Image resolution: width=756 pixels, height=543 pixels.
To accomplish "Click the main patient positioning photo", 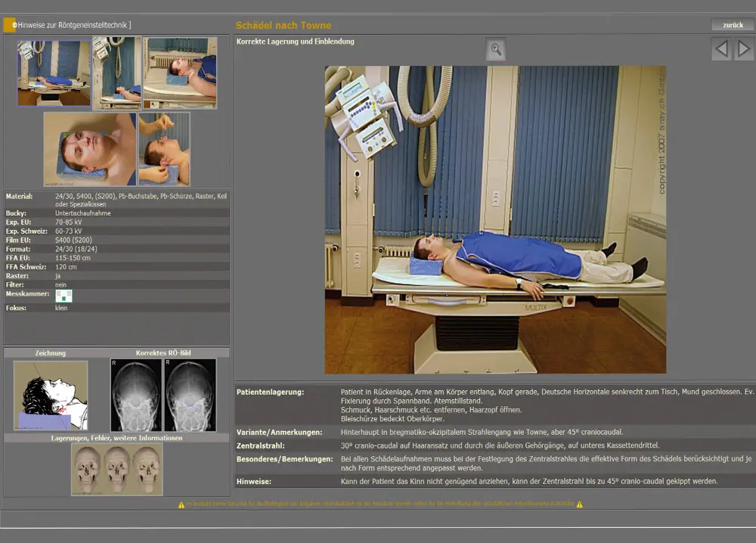I will (x=495, y=219).
